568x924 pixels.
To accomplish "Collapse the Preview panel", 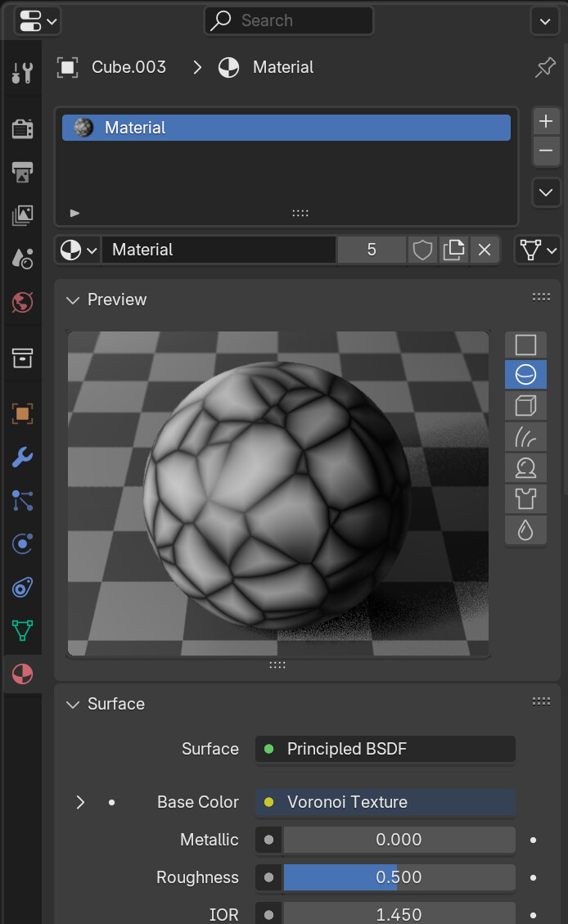I will [73, 300].
